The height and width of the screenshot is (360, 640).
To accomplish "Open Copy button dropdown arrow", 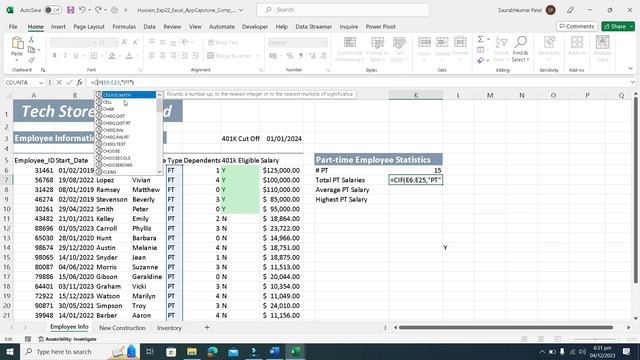I will pyautogui.click(x=39, y=50).
